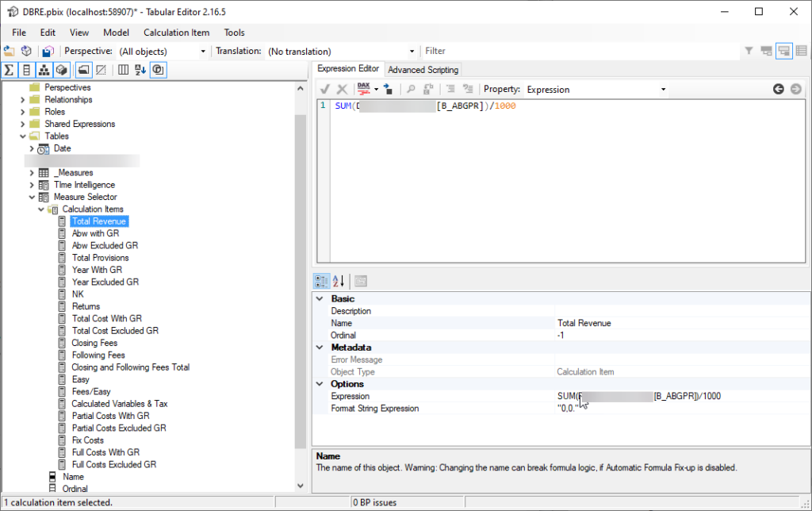This screenshot has height=511, width=812.
Task: Click the find magnifier icon in editor
Action: click(412, 89)
